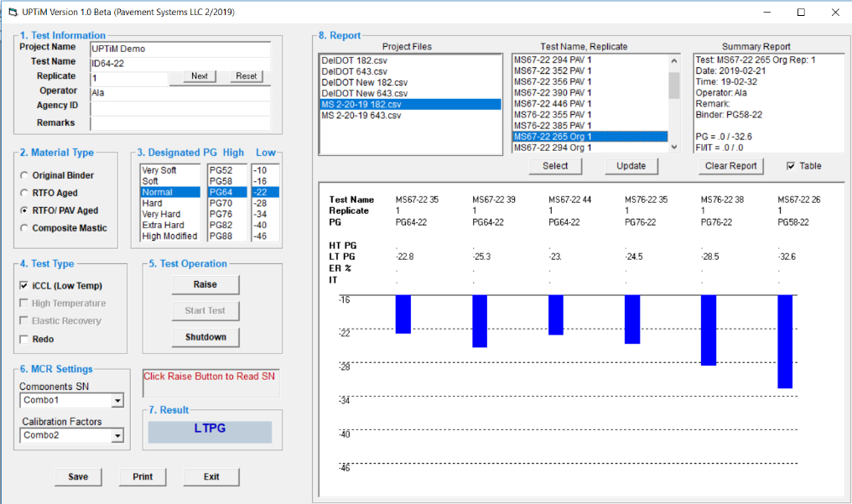Choose the Composite Mastic material type

point(23,228)
